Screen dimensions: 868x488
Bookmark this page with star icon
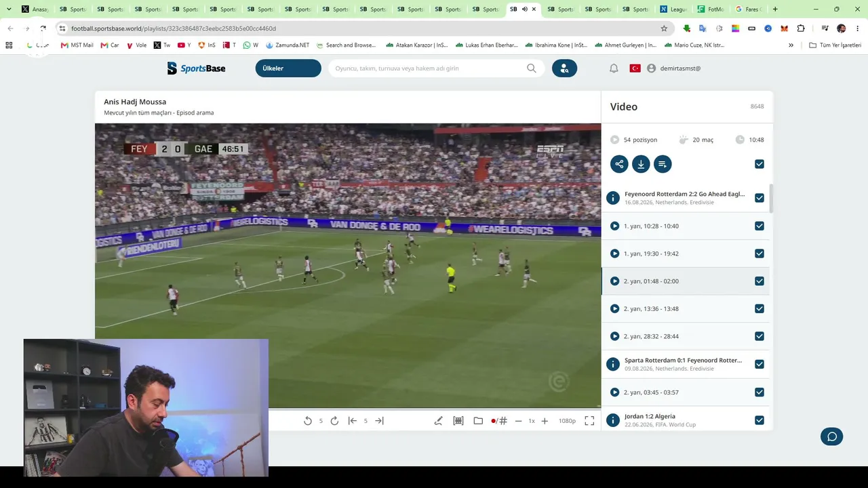coord(664,28)
